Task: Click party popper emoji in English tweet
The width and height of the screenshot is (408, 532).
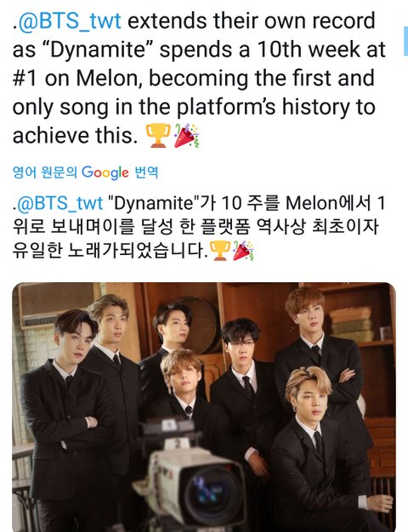Action: pos(186,136)
